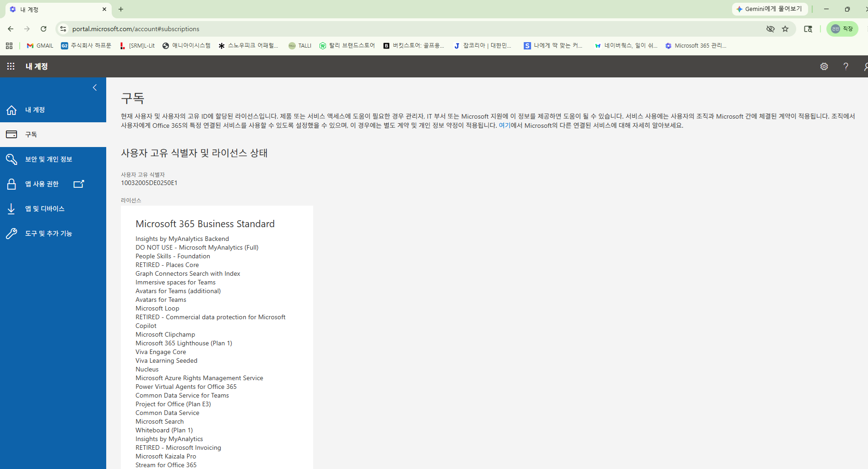The height and width of the screenshot is (469, 868).
Task: Click the 'Viva Engage Core' entry
Action: [161, 352]
